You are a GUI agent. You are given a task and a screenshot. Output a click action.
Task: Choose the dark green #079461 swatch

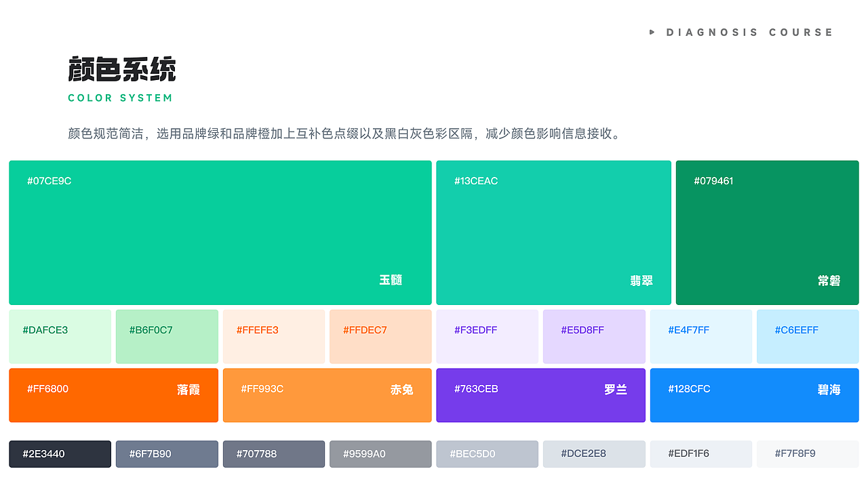767,232
